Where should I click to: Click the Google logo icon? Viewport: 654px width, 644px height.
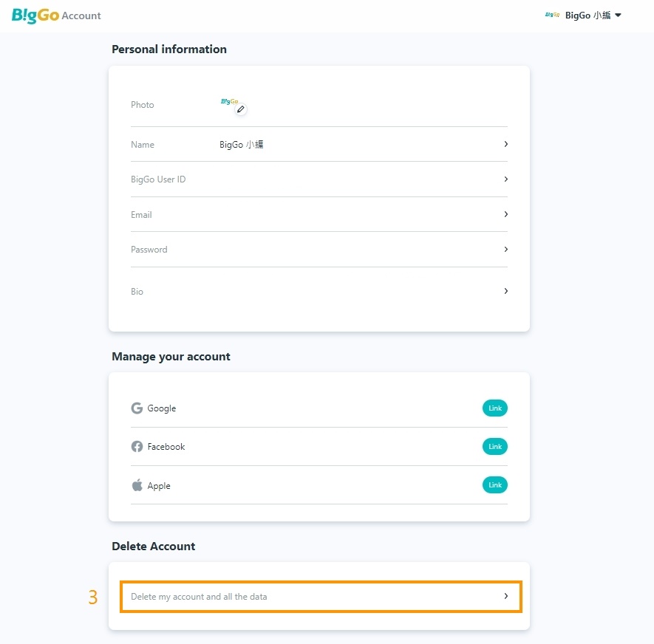click(137, 408)
